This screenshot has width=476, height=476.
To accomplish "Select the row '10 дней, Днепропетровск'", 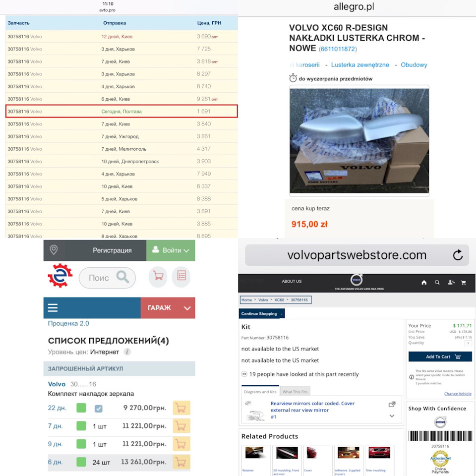I will pyautogui.click(x=121, y=161).
